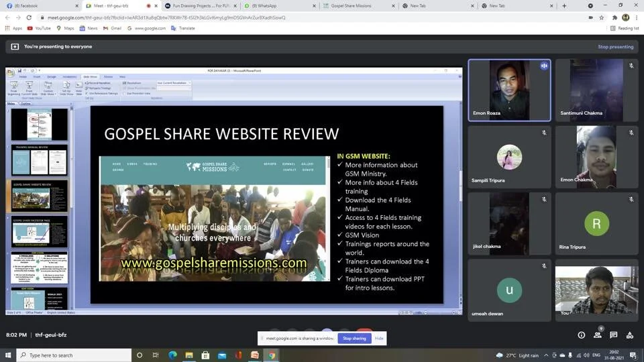The width and height of the screenshot is (644, 362).
Task: Open the in-call chat icon
Action: 614,335
